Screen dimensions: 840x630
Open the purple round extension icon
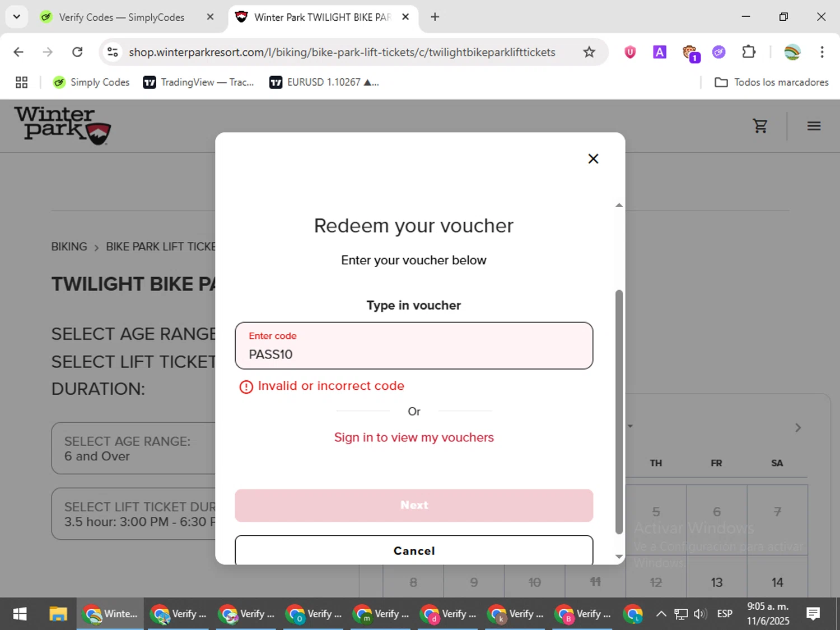point(718,52)
